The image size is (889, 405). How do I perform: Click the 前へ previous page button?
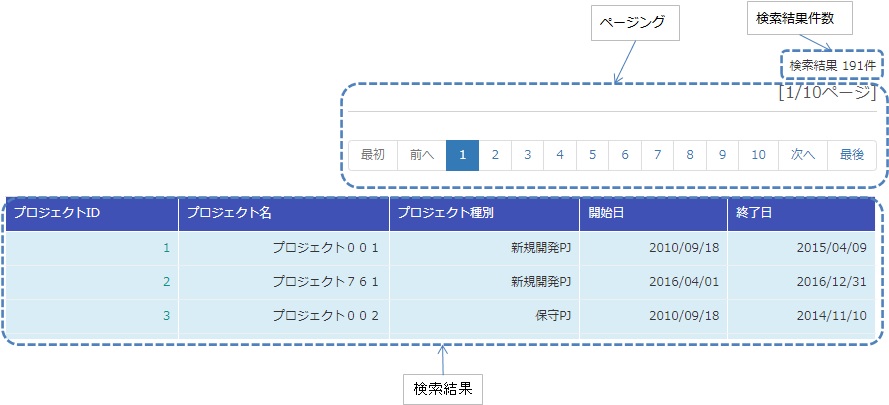[422, 155]
